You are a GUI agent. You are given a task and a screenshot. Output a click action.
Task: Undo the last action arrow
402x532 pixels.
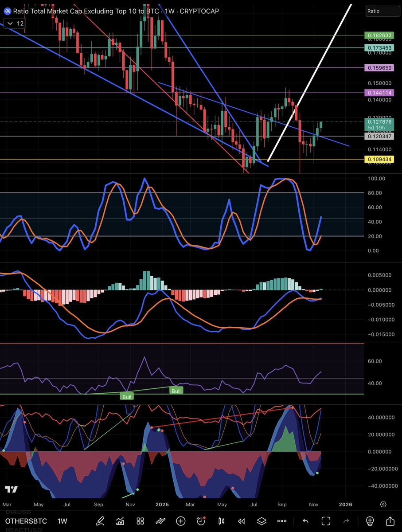tap(305, 521)
